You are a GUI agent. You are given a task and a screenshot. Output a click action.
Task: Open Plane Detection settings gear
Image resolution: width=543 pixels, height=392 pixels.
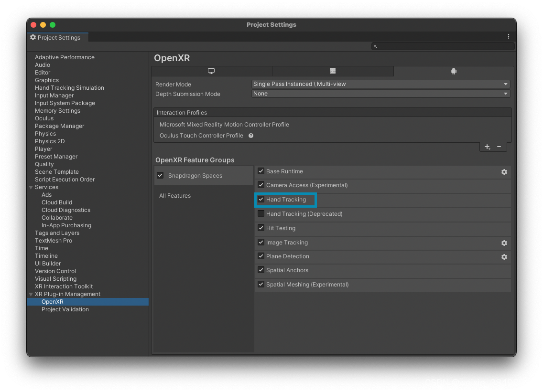(504, 257)
